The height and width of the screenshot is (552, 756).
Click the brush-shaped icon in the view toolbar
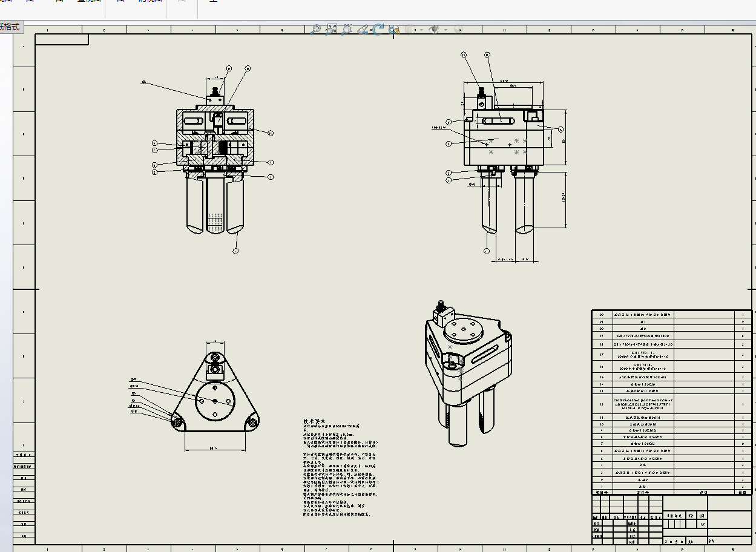(363, 28)
